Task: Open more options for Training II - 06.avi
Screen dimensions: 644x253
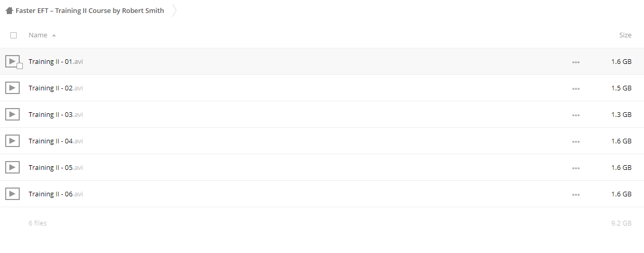Action: click(575, 194)
